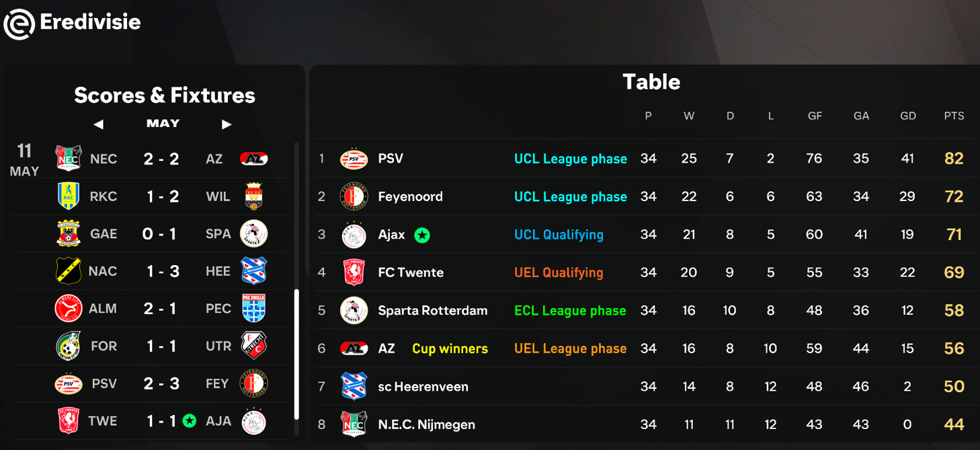Viewport: 980px width, 450px height.
Task: Click the PEC Zwolle crest
Action: (254, 309)
